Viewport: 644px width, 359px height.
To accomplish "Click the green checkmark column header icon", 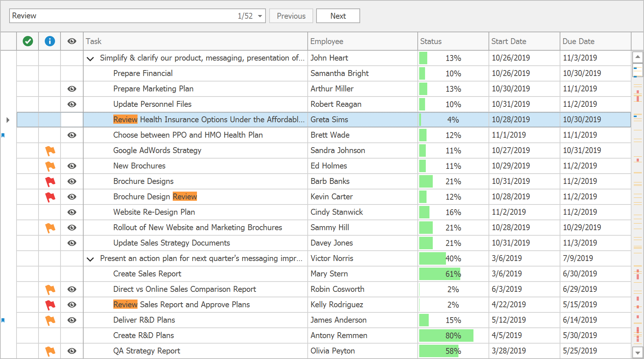I will click(28, 41).
